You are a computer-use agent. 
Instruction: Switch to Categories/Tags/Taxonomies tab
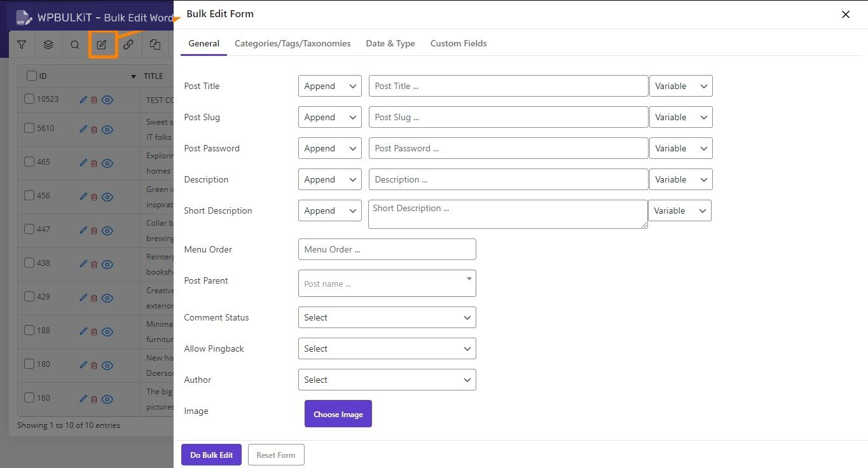click(x=293, y=43)
